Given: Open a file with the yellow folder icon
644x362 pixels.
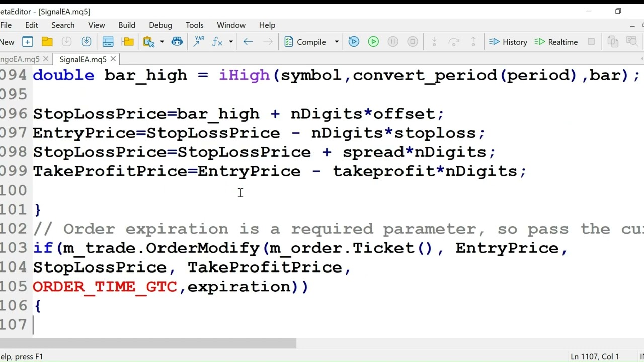Looking at the screenshot, I should (x=47, y=42).
